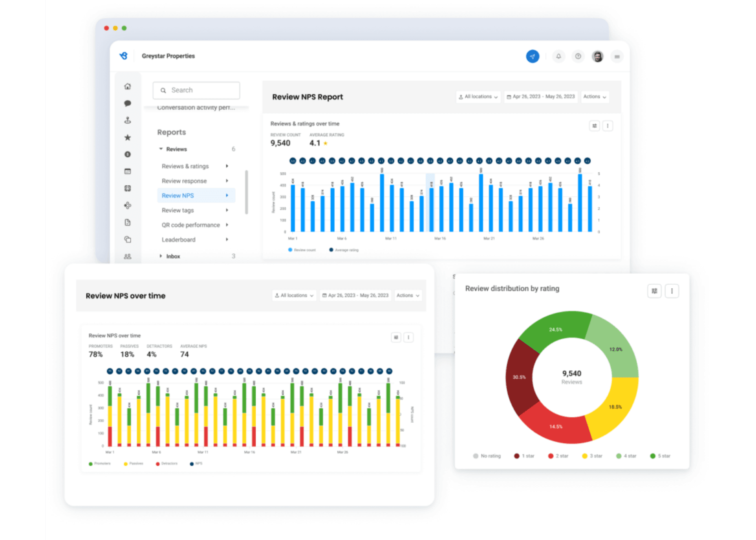Screen dimensions: 756x540
Task: Open the Leaderboard report item
Action: (179, 240)
